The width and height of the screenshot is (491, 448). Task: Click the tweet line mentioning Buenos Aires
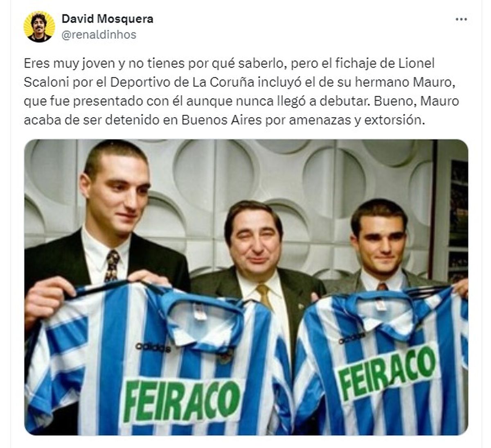click(x=223, y=120)
